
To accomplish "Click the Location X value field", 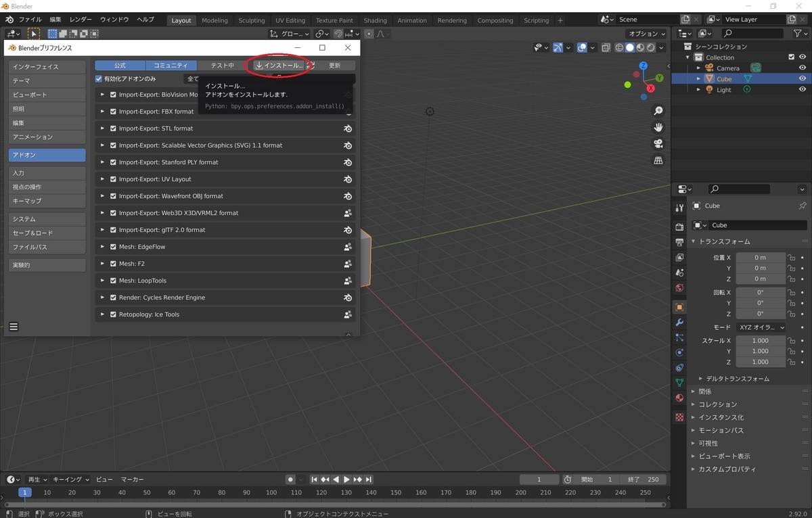I will point(761,258).
